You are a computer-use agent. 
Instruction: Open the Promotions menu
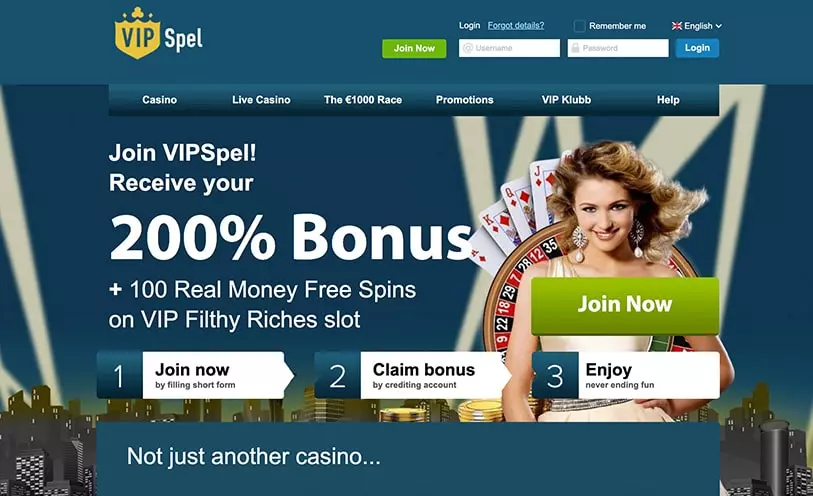coord(465,100)
